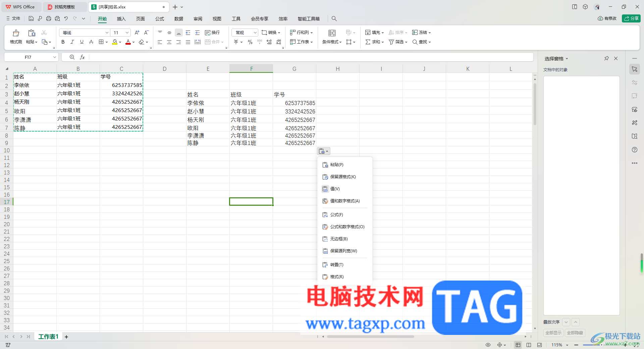Image resolution: width=644 pixels, height=349 pixels.
Task: Click the 有修改 status button
Action: 607,18
